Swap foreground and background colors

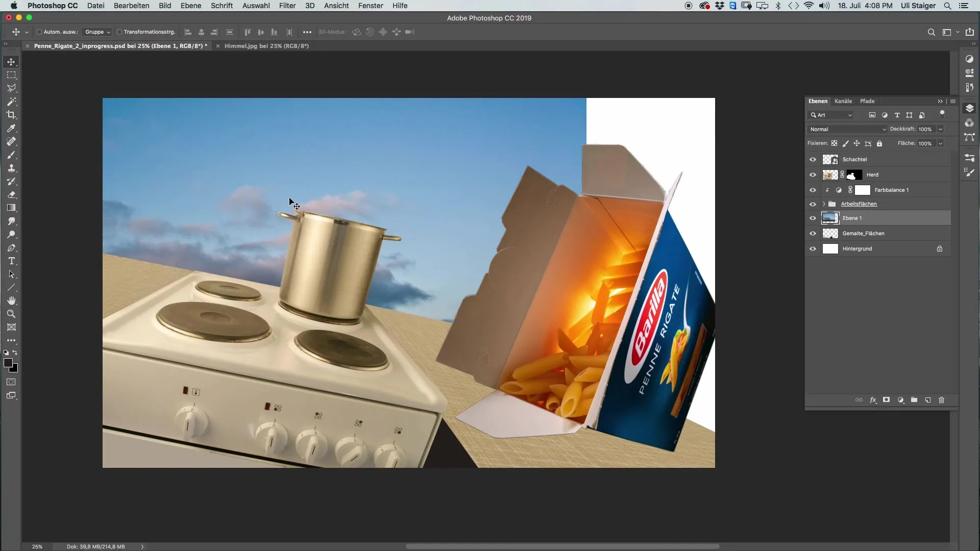pyautogui.click(x=15, y=353)
